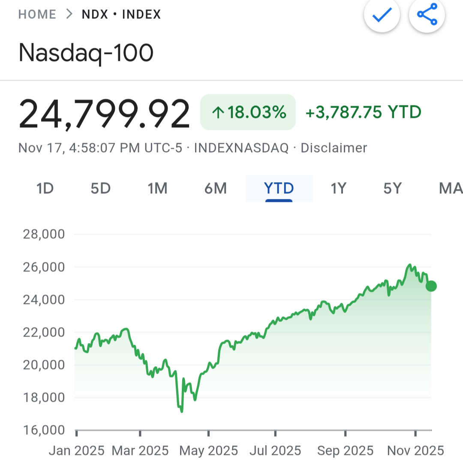Switch to the 5Y range
This screenshot has width=463, height=476.
tap(392, 188)
